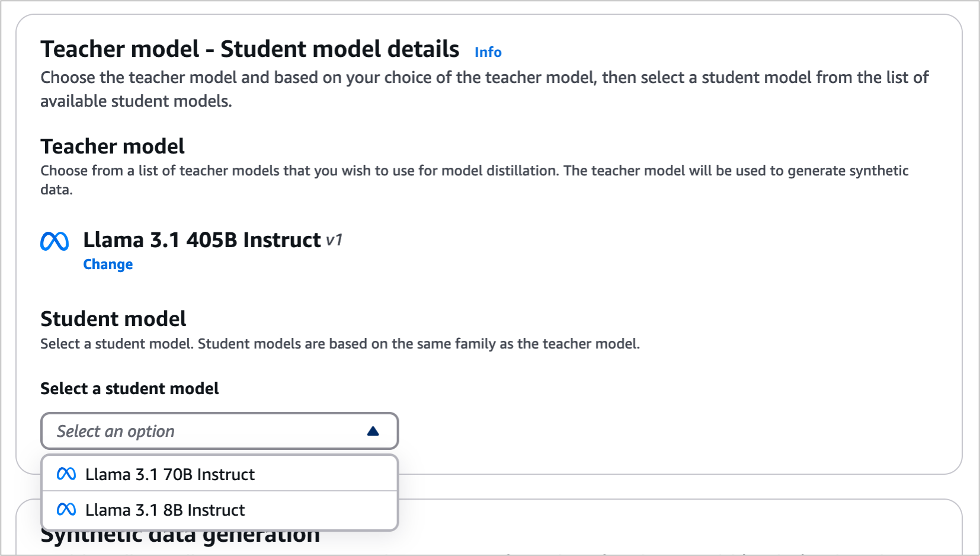Click the Meta icon in the 70B option
Image resolution: width=980 pixels, height=556 pixels.
click(x=66, y=474)
